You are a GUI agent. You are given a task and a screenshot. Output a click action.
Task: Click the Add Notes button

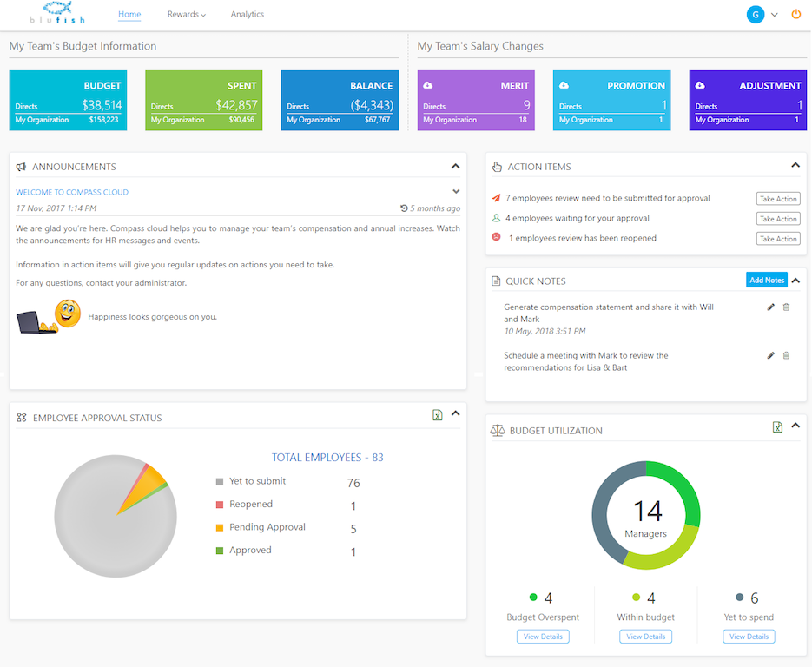tap(767, 281)
